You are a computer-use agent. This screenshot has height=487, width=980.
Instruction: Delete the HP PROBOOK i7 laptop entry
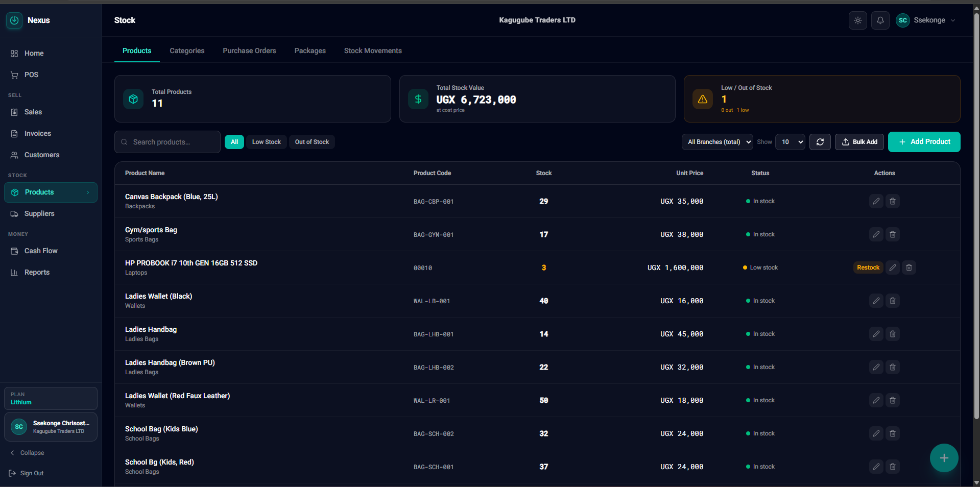(x=909, y=267)
